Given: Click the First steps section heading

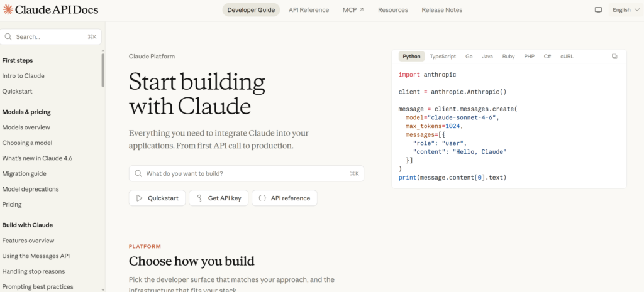Looking at the screenshot, I should click(18, 61).
